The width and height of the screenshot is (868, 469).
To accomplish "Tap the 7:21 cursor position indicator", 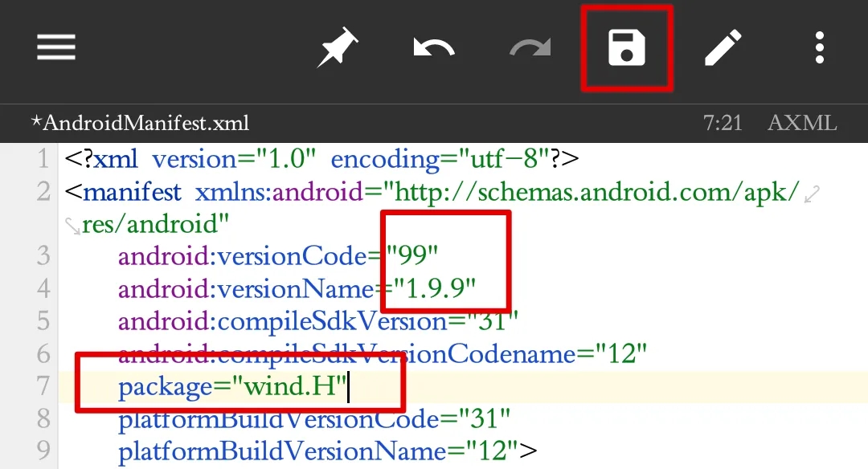I will [723, 123].
